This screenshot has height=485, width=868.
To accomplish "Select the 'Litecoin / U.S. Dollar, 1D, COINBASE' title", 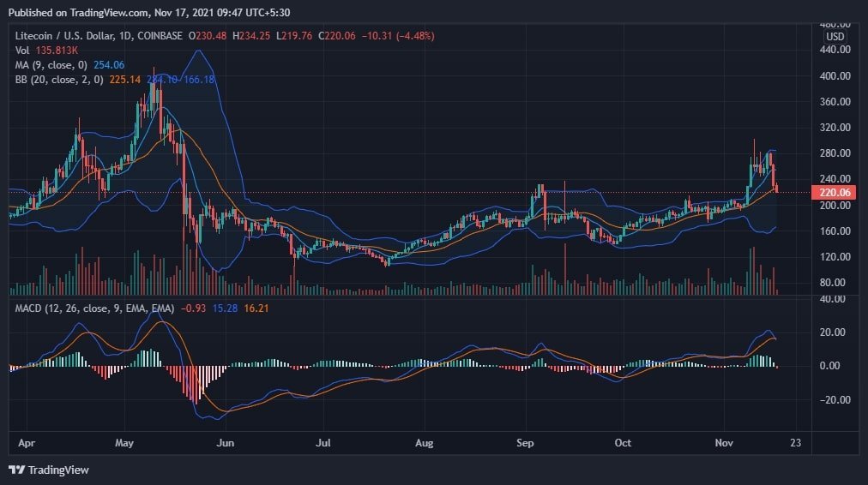I will (x=99, y=36).
